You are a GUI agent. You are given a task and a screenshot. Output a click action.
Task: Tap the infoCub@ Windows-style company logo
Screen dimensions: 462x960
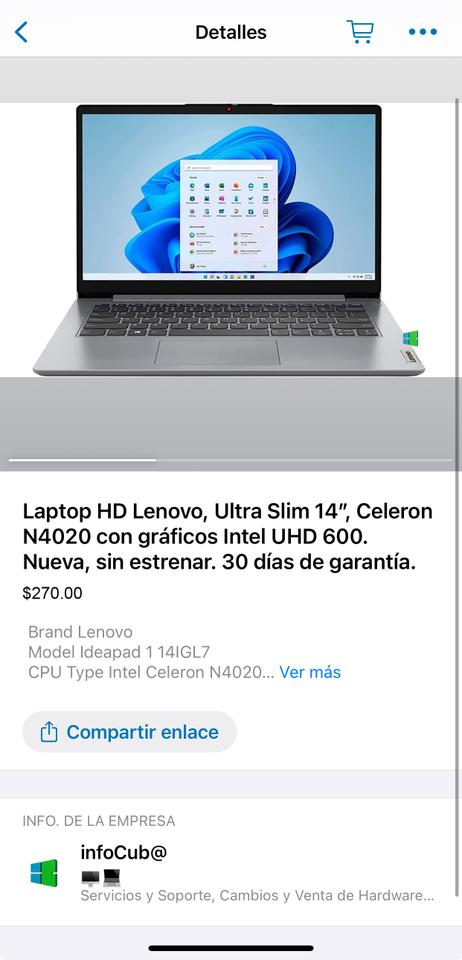tap(44, 873)
